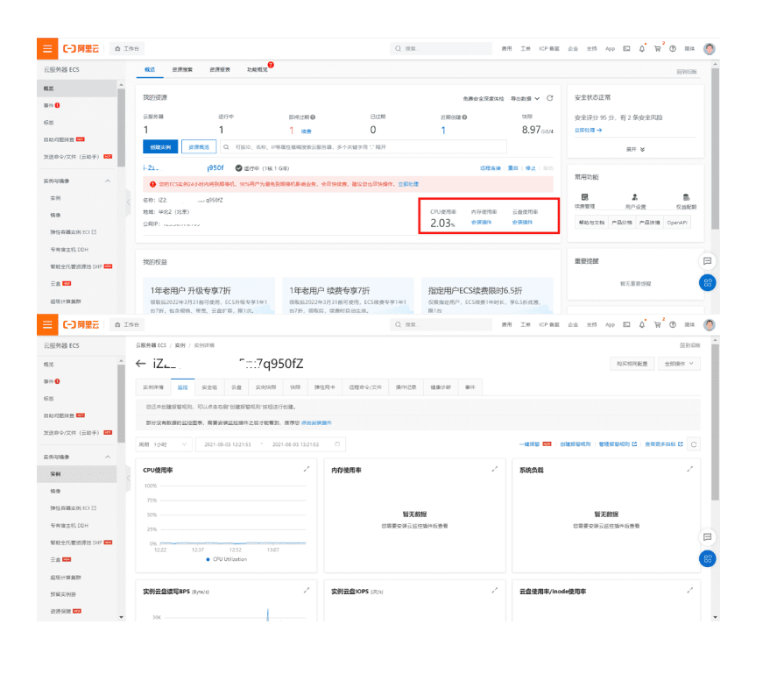Open user avatar in upper header
This screenshot has width=784, height=681.
tap(709, 48)
